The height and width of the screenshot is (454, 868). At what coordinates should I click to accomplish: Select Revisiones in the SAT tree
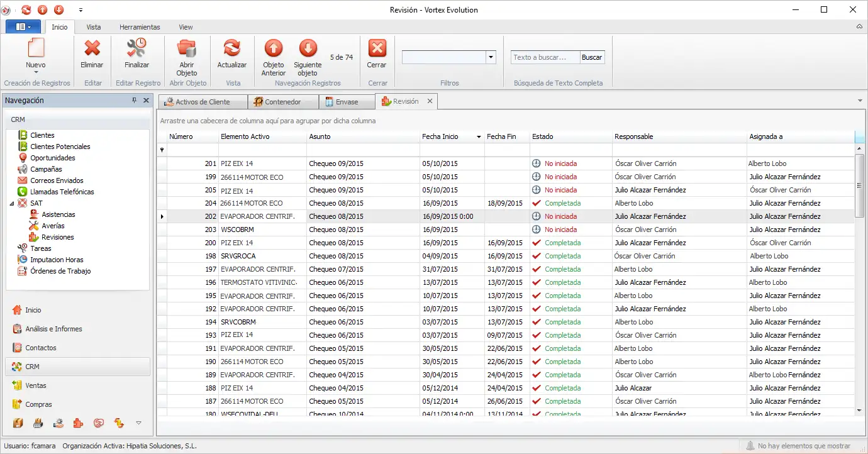point(58,237)
